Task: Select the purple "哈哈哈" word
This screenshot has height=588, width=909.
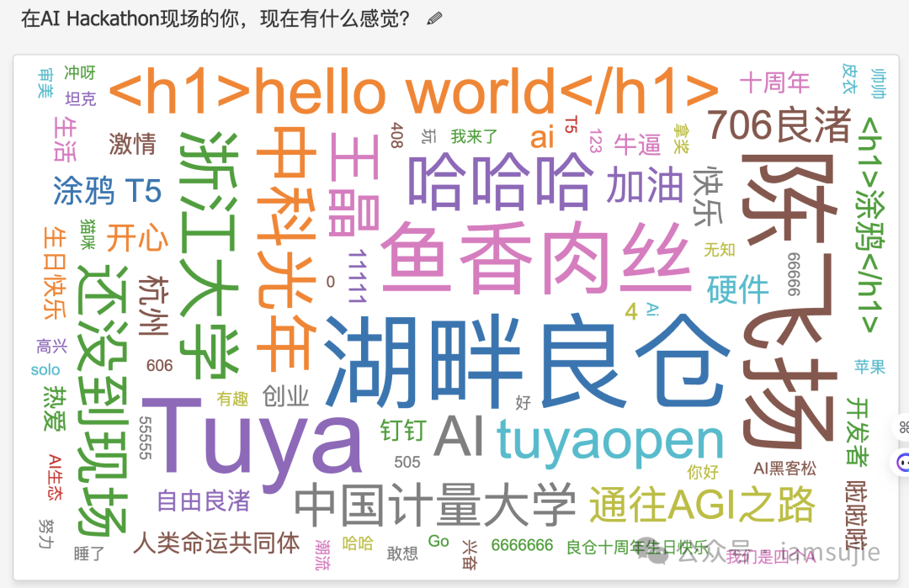Action: 501,181
